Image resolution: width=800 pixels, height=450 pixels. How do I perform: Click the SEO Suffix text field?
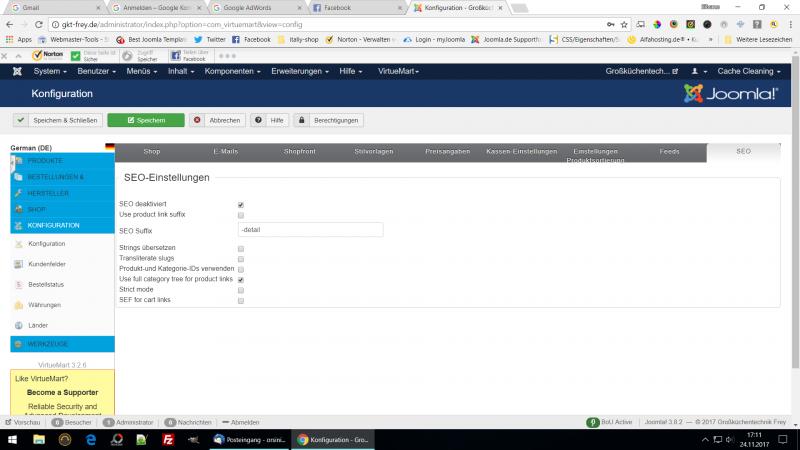[x=310, y=230]
